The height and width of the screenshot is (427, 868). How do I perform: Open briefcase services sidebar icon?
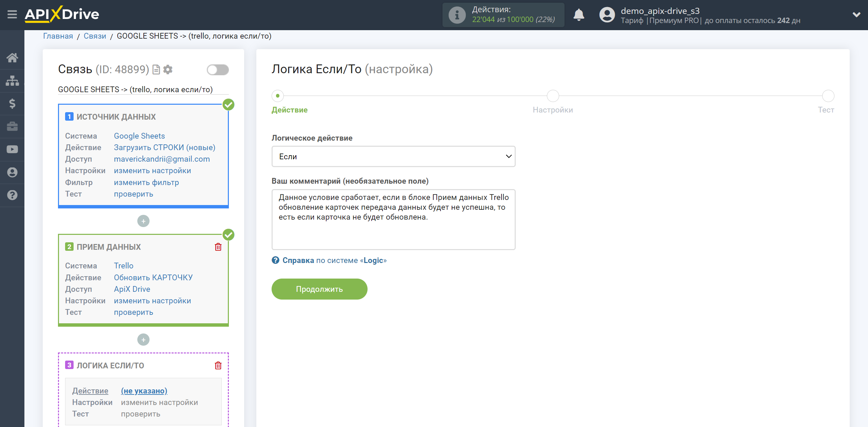12,126
